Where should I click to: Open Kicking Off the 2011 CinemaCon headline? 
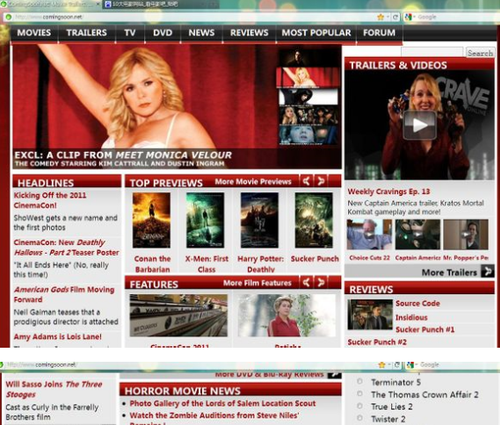click(x=50, y=200)
